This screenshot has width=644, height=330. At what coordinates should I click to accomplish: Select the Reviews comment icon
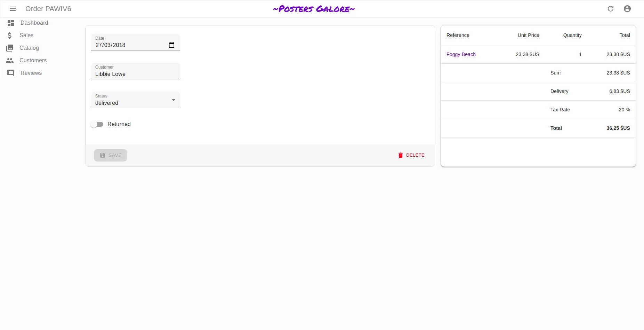[x=10, y=73]
